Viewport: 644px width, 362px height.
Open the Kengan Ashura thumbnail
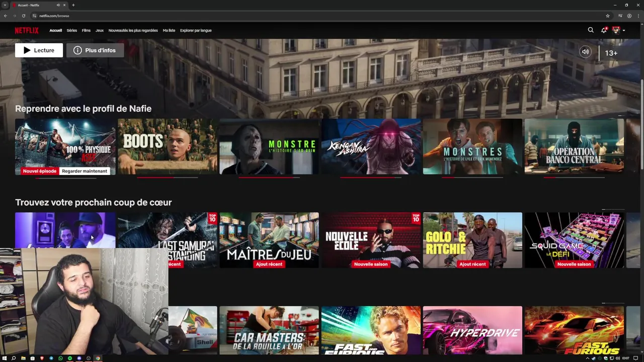coord(371,146)
